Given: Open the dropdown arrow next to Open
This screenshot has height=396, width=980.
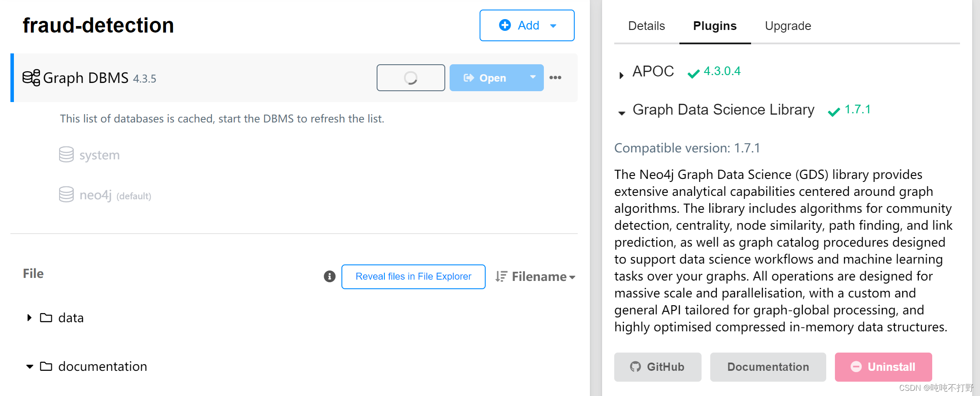Looking at the screenshot, I should (x=533, y=77).
